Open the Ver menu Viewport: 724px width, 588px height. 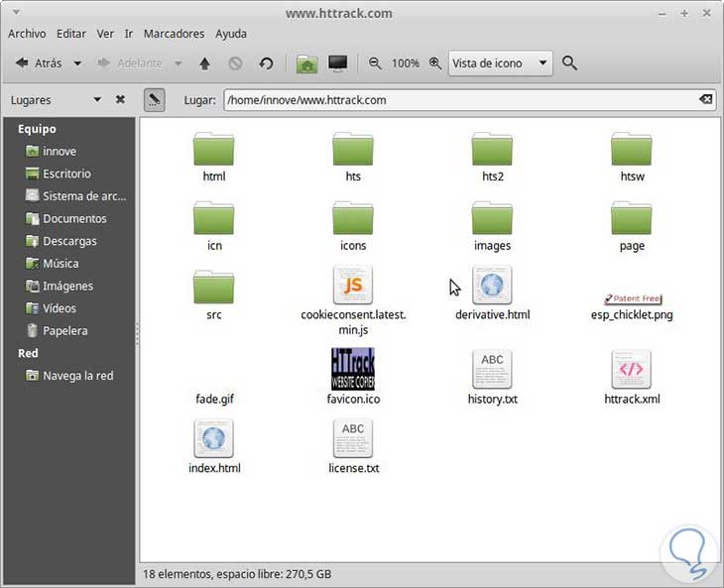pyautogui.click(x=105, y=34)
